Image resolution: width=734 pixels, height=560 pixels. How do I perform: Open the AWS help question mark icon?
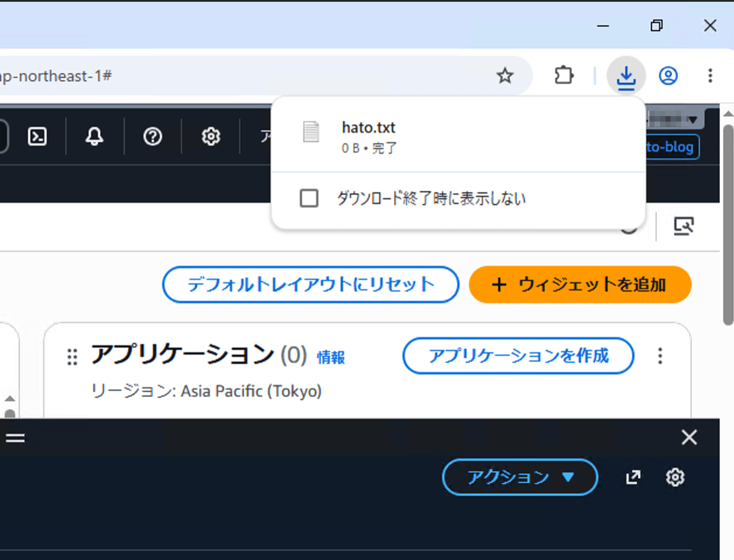pos(153,136)
